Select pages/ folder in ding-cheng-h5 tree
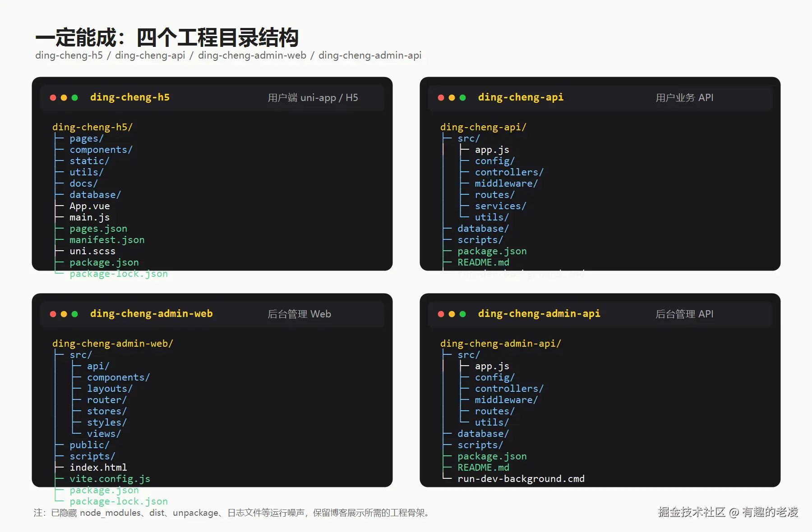Image resolution: width=812 pixels, height=532 pixels. tap(87, 139)
